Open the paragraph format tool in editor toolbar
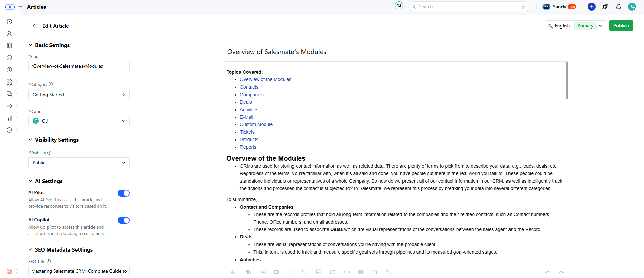The image size is (644, 278). [248, 272]
